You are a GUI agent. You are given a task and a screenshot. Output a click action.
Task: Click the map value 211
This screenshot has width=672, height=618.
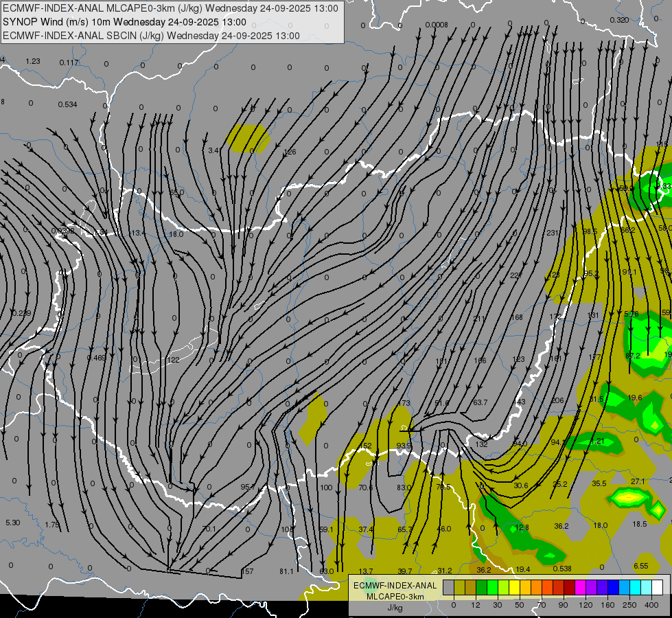[480, 319]
